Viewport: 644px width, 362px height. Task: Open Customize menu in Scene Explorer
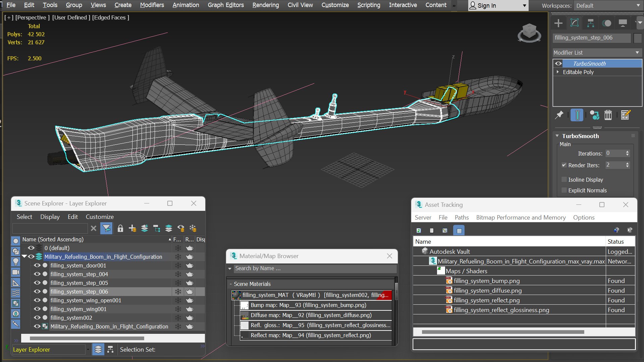pyautogui.click(x=100, y=217)
